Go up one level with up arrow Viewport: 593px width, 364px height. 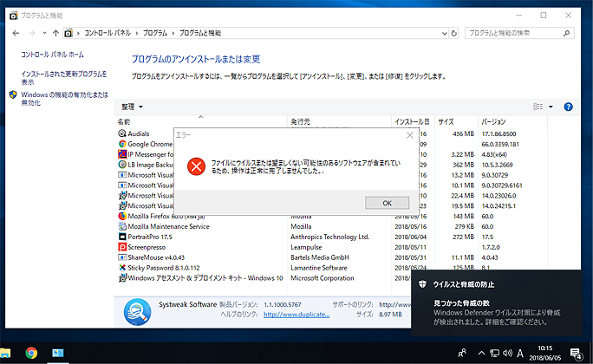click(x=55, y=33)
